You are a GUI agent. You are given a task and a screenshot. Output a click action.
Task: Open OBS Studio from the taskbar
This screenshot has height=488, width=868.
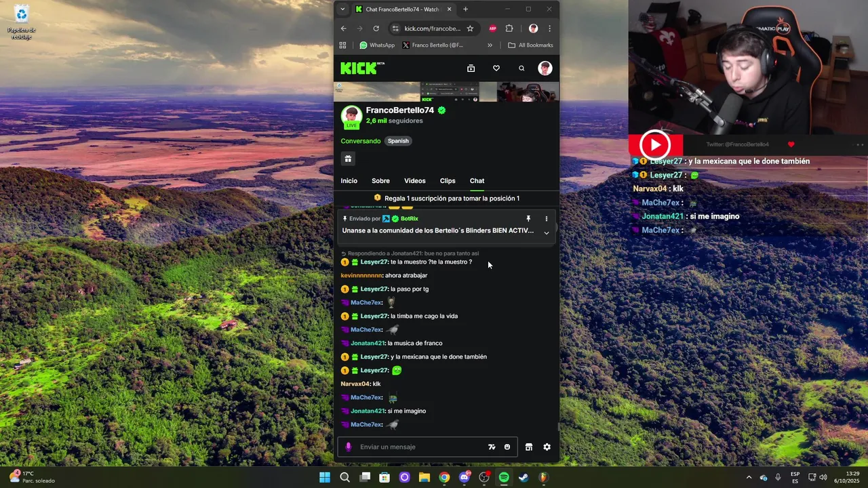click(x=484, y=477)
